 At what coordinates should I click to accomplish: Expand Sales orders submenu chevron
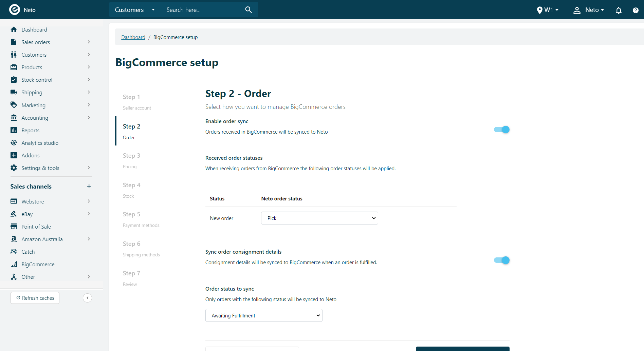89,42
